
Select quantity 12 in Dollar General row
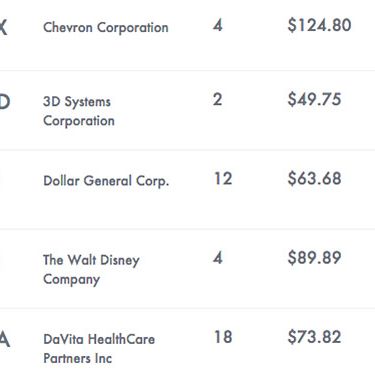223,178
